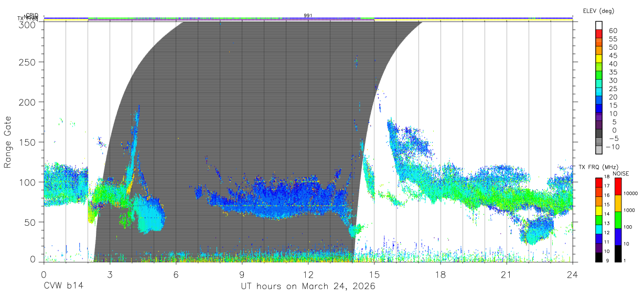Viewport: 644px width, 297px height.
Task: Select the white top segment of ELEV colorbar
Action: pyautogui.click(x=599, y=25)
